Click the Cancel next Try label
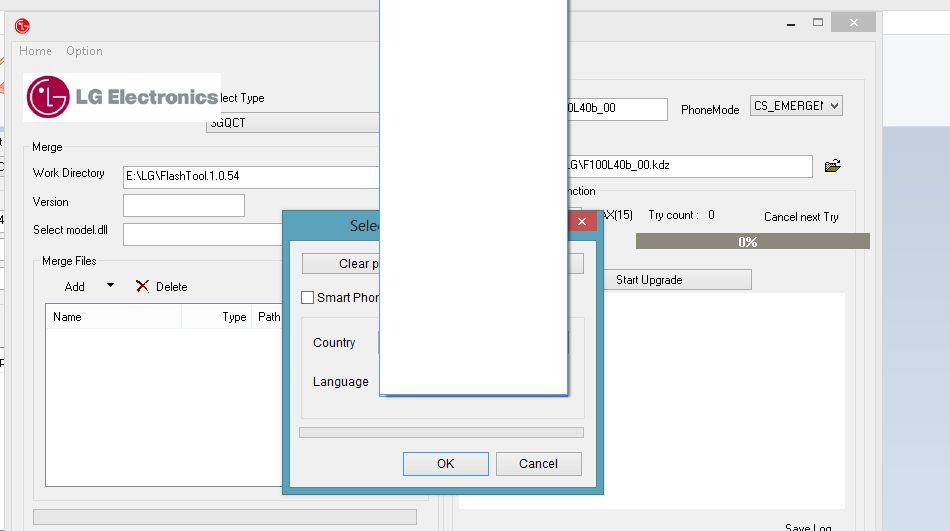This screenshot has width=950, height=531. (x=801, y=217)
